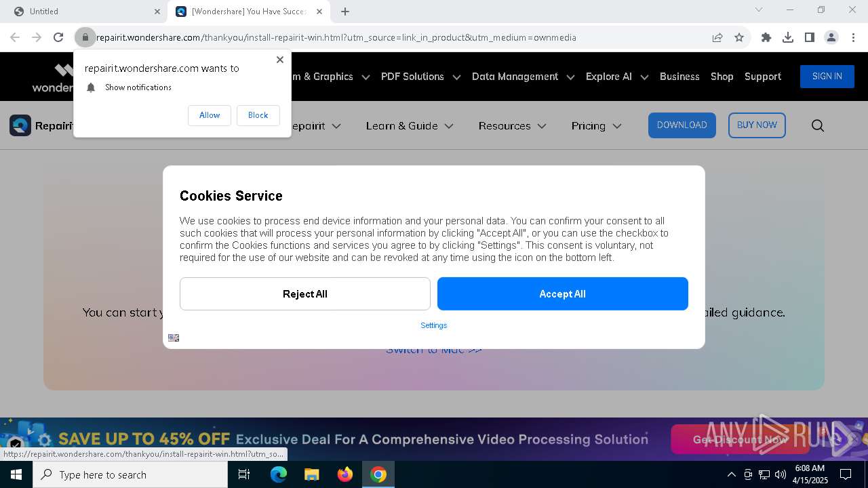Screen dimensions: 868x488
Task: Click the site lock icon in address bar
Action: 85,37
